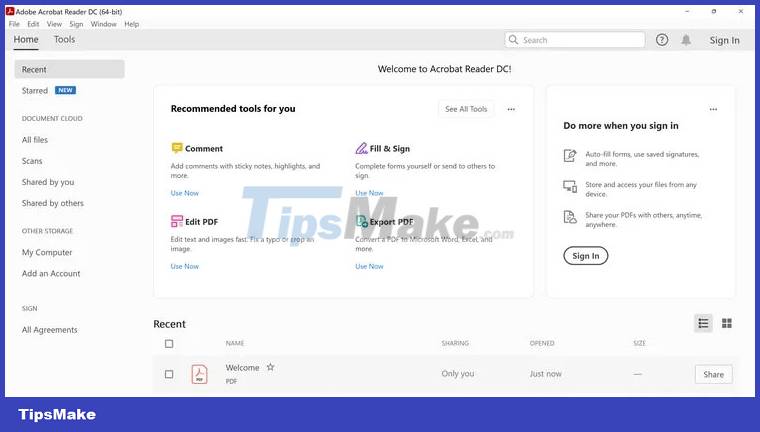Image resolution: width=760 pixels, height=432 pixels.
Task: Sort by SIZE column header
Action: (x=639, y=343)
